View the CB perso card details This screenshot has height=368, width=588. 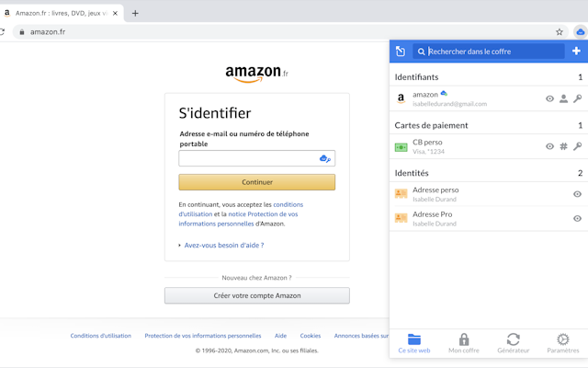click(x=549, y=146)
